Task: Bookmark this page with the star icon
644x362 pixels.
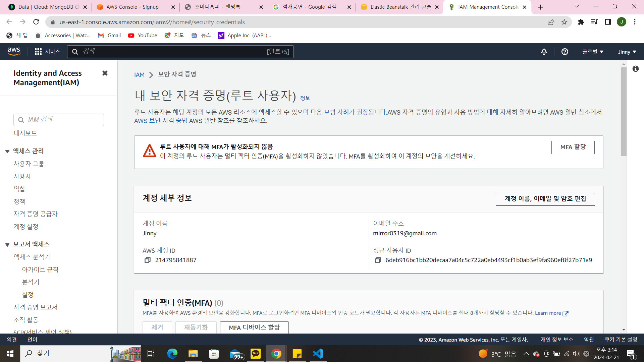Action: pos(564,22)
